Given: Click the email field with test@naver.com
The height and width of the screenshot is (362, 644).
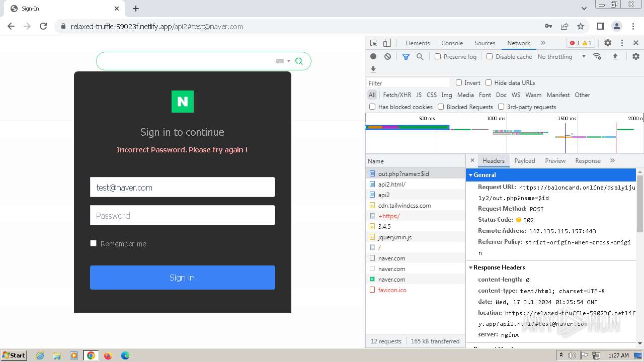Looking at the screenshot, I should click(x=183, y=187).
